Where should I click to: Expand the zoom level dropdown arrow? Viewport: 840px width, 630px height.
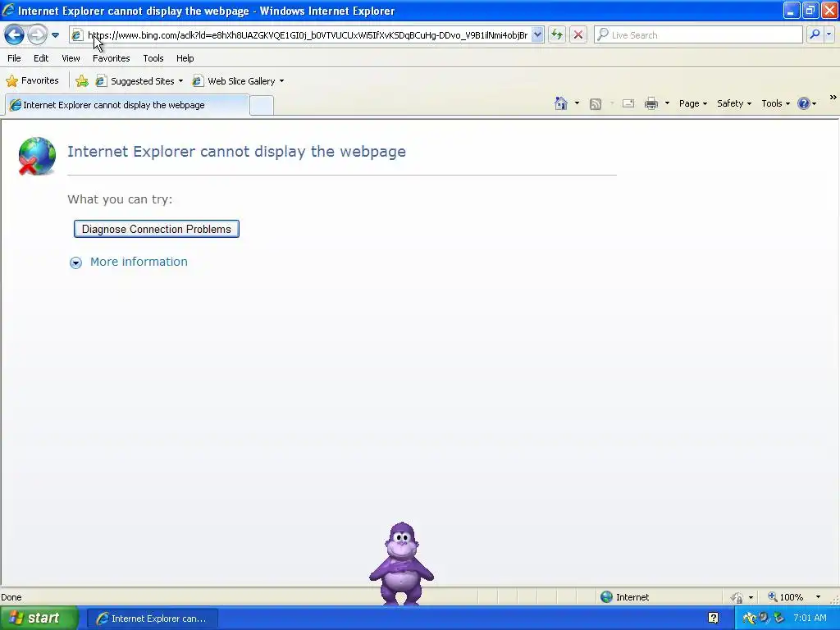818,597
